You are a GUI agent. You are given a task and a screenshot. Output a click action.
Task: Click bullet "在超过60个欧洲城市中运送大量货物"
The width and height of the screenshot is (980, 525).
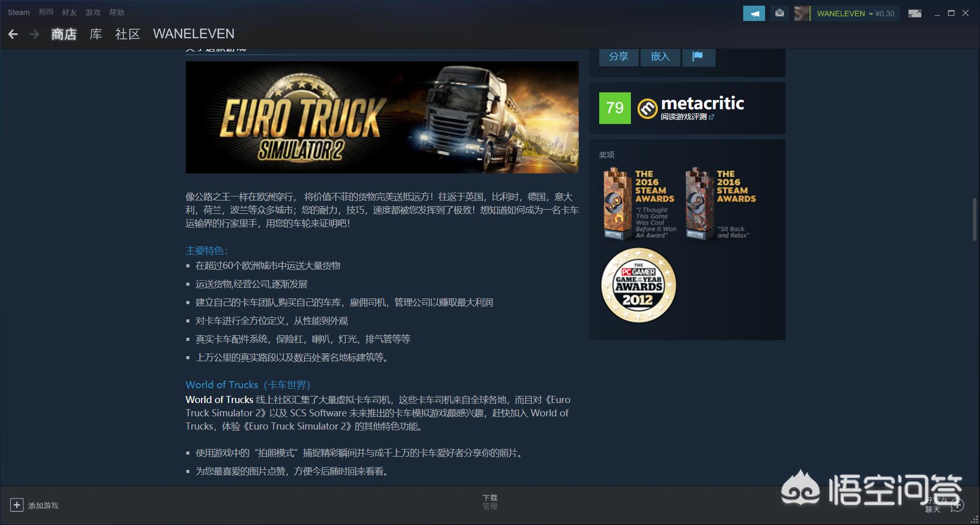pos(268,266)
